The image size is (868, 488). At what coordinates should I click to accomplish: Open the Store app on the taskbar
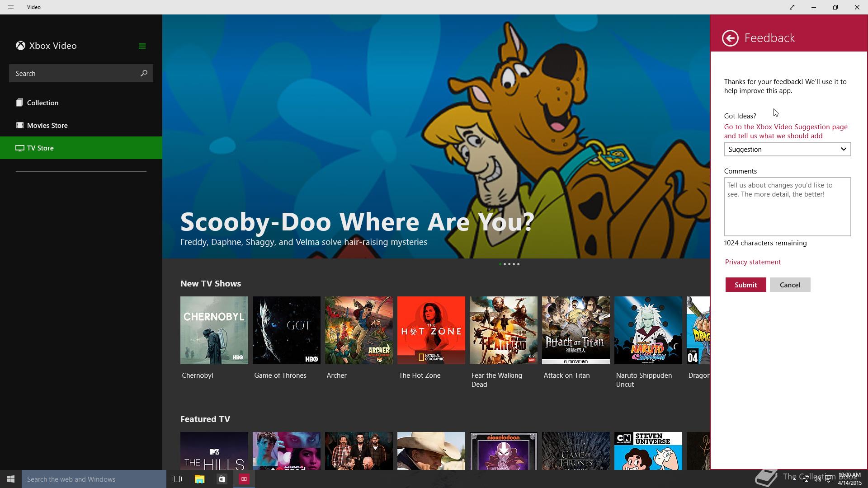tap(222, 479)
